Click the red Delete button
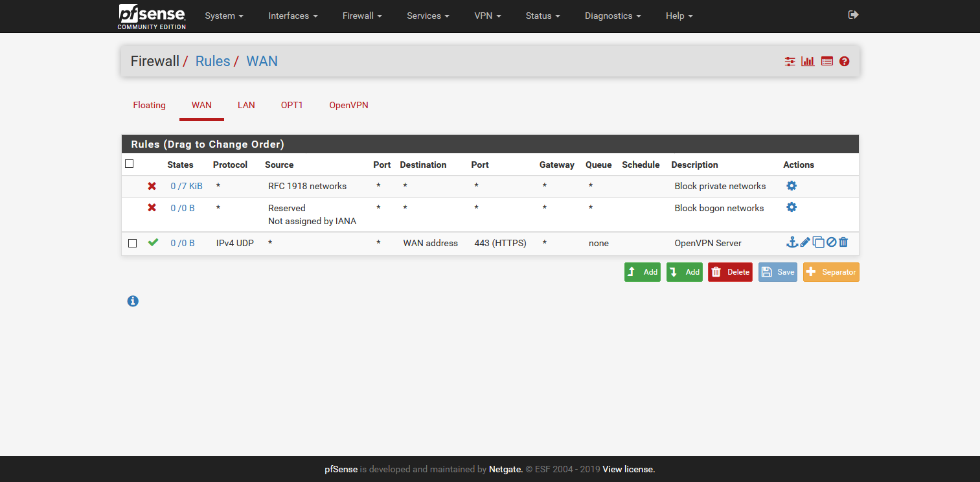Image resolution: width=980 pixels, height=482 pixels. click(x=730, y=272)
